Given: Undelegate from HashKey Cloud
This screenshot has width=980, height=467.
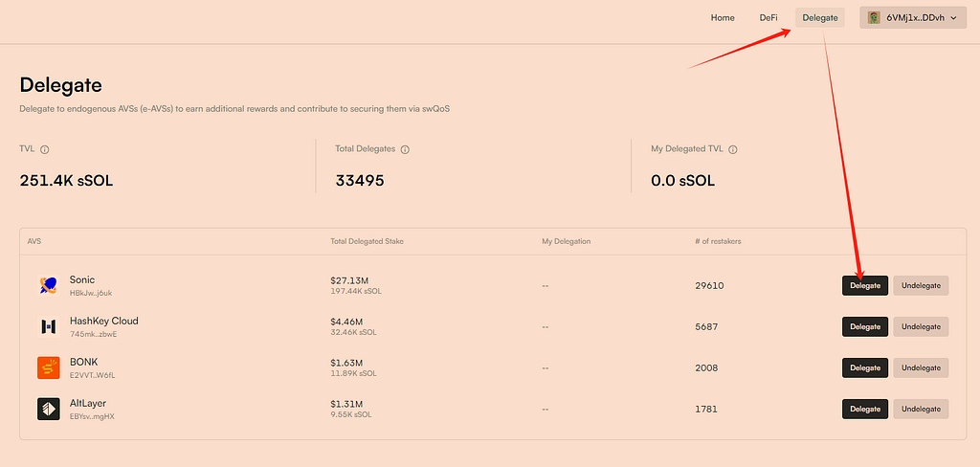Looking at the screenshot, I should [x=921, y=326].
